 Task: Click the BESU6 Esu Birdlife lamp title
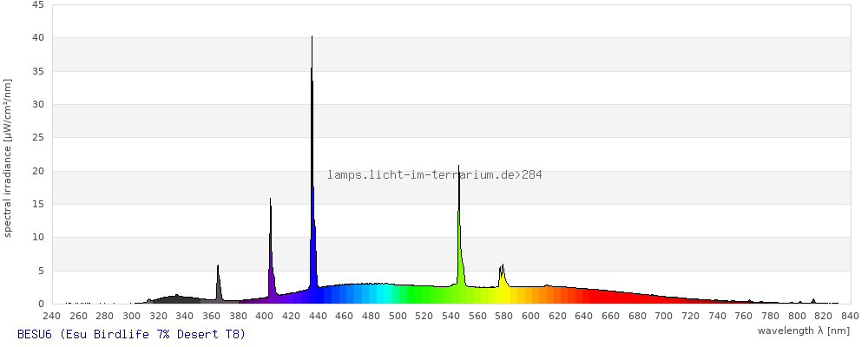tap(131, 335)
